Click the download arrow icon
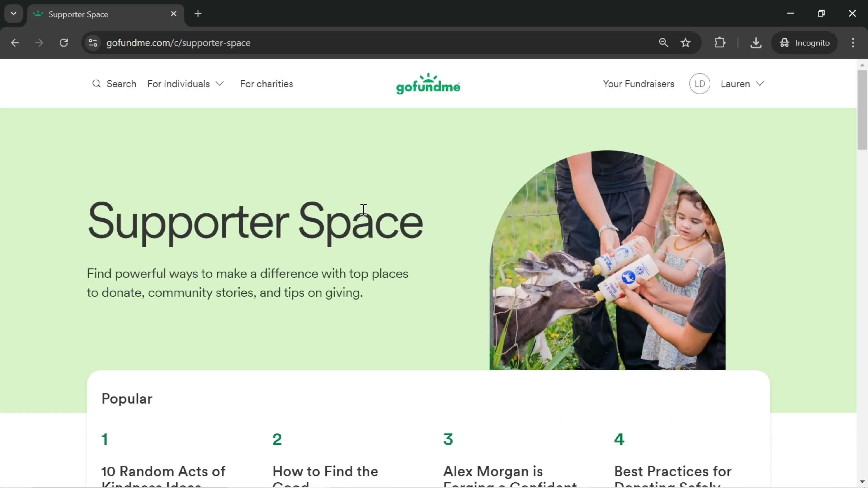This screenshot has height=488, width=868. pos(756,42)
